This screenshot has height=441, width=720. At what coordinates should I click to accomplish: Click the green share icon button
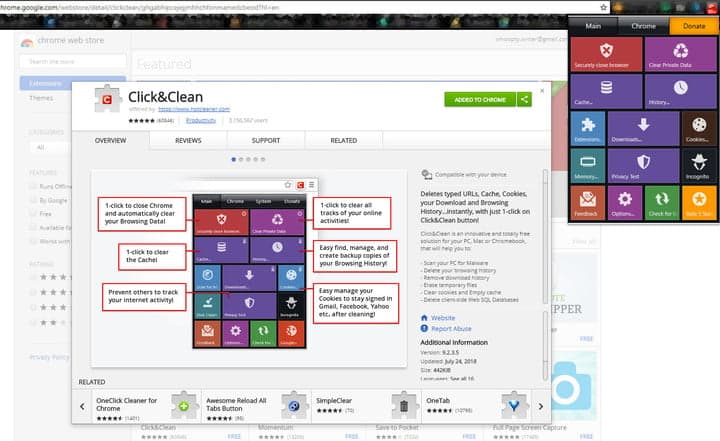524,99
